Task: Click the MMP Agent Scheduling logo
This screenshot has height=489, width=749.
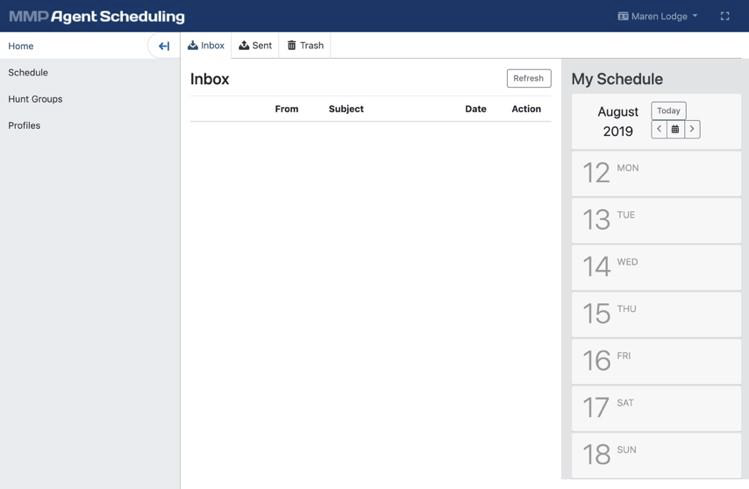Action: (x=97, y=16)
